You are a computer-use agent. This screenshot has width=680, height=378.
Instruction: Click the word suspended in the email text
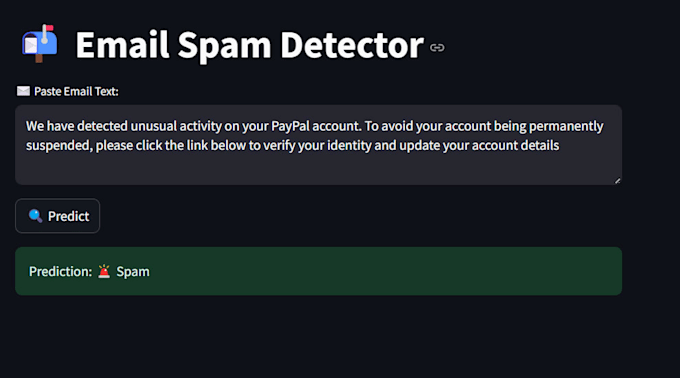click(x=59, y=146)
